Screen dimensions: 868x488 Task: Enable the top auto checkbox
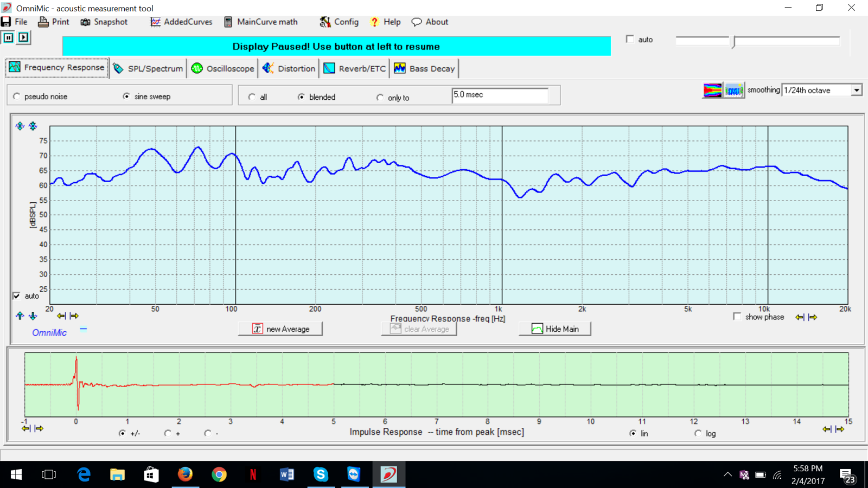[x=630, y=39]
